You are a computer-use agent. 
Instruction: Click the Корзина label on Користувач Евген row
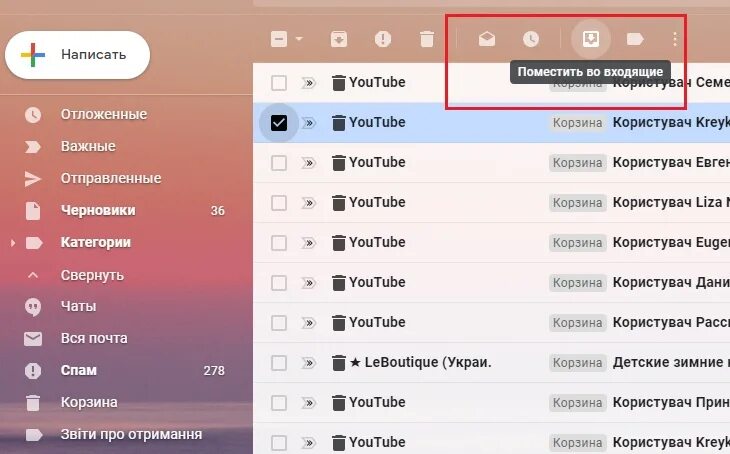click(577, 163)
